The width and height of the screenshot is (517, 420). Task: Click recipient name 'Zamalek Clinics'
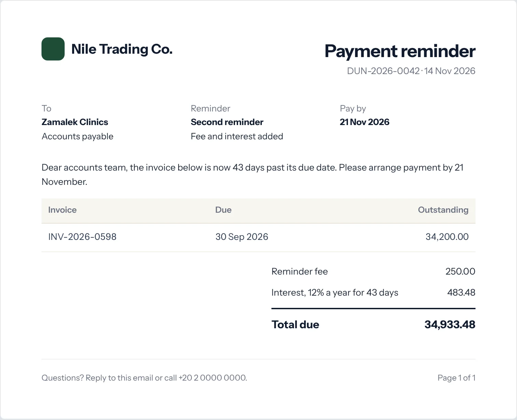pos(75,122)
